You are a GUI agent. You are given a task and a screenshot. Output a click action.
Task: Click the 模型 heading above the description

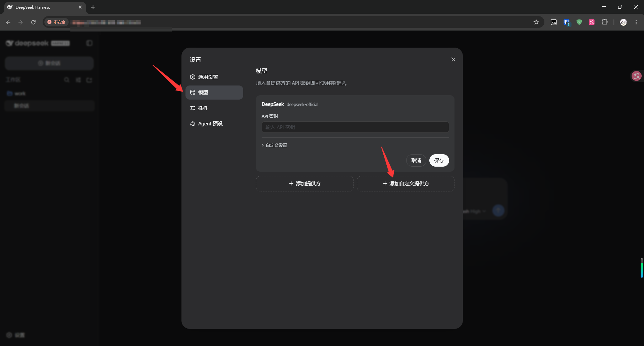click(x=262, y=71)
